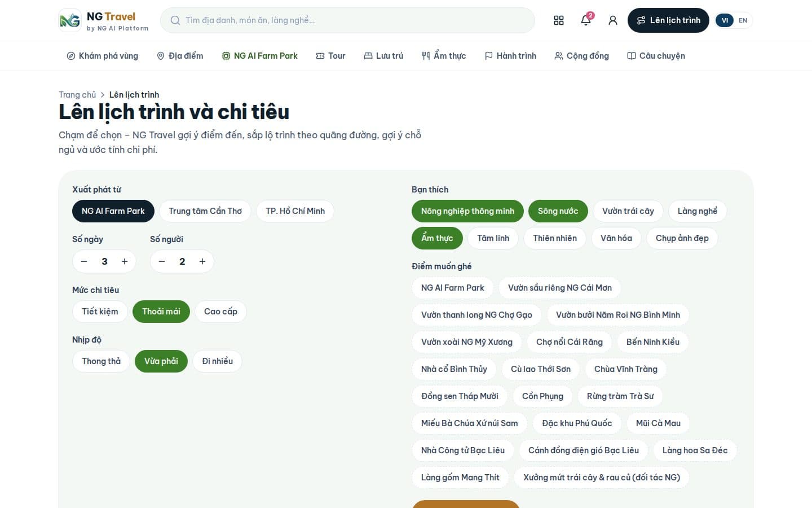Choose Cao cấp spending level
This screenshot has width=812, height=508.
(x=220, y=312)
